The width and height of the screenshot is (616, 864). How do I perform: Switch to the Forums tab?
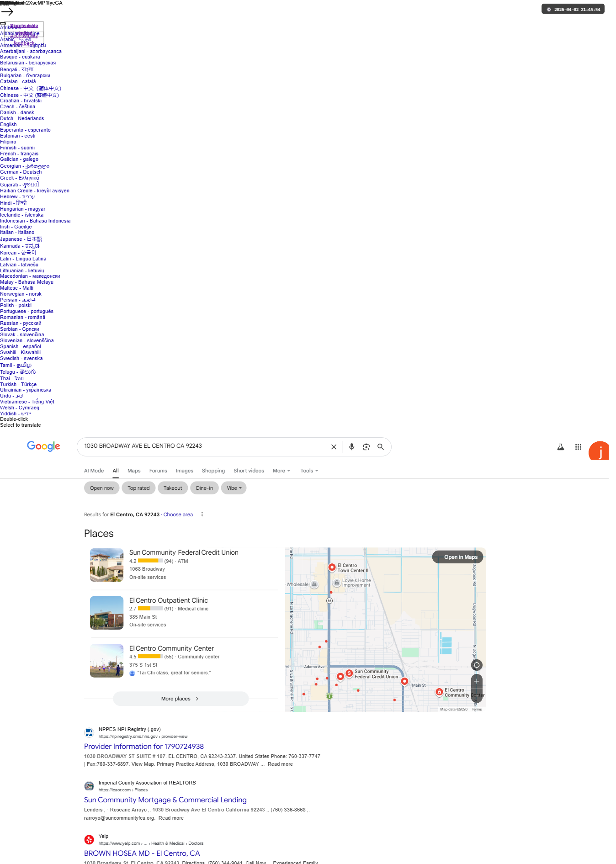(158, 471)
